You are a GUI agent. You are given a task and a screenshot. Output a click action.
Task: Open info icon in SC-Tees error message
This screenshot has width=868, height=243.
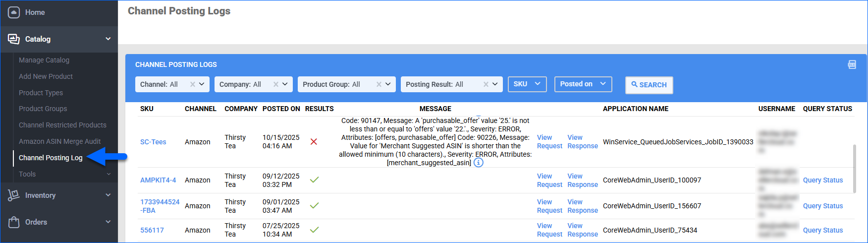pos(478,163)
